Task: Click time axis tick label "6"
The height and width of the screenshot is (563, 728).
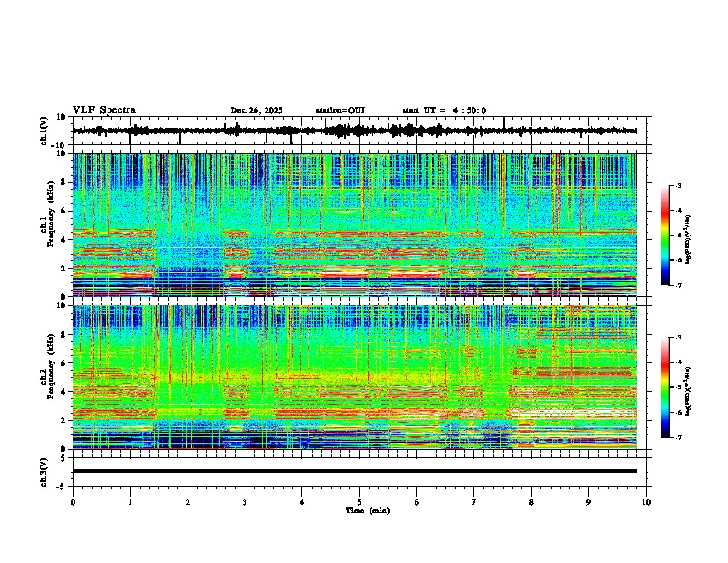Action: click(417, 502)
